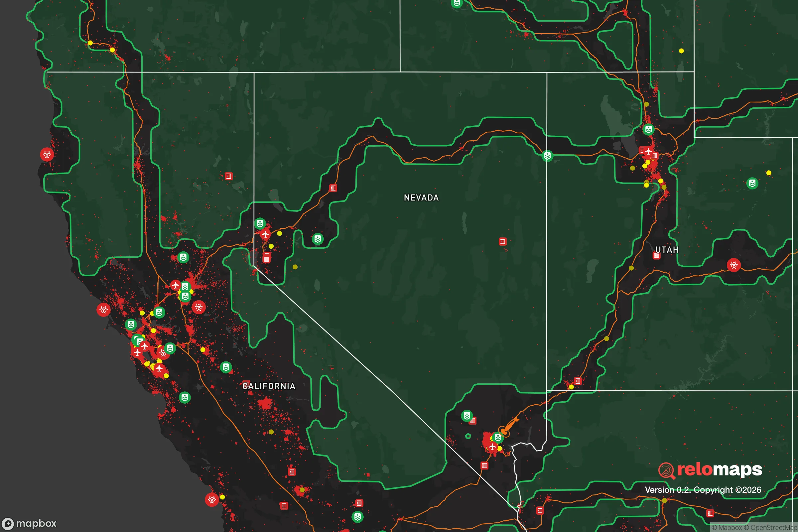
Task: Open the military badge marker northwest of Las Vegas
Action: (x=467, y=416)
